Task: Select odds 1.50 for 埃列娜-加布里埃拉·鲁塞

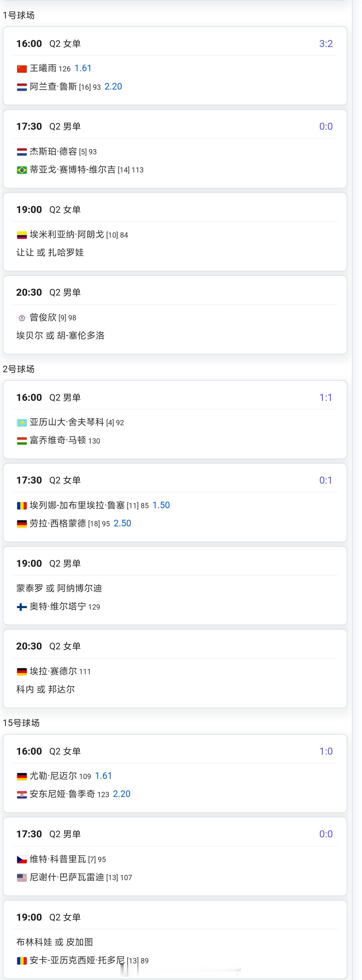Action: [161, 505]
